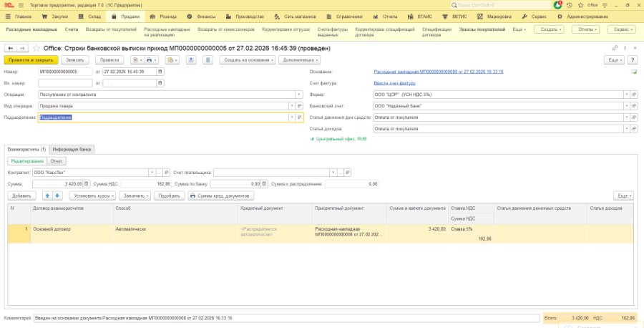Screen dimensions: 644x328
Task: Move the row down with blue arrow
Action: pos(57,196)
